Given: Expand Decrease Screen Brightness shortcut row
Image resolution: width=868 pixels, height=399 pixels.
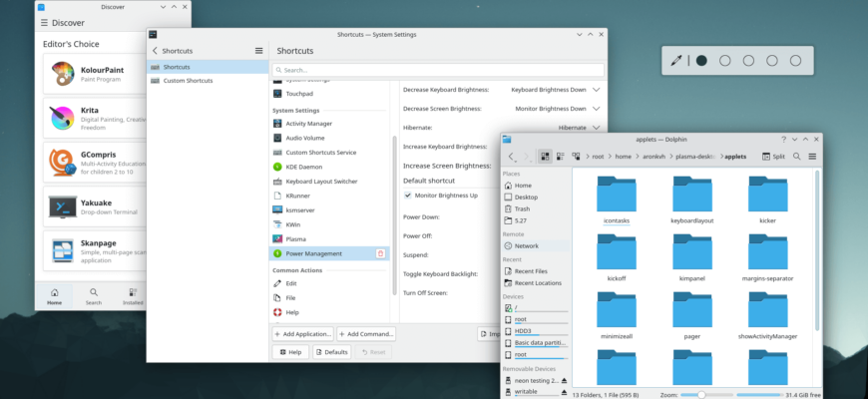Looking at the screenshot, I should coord(597,109).
